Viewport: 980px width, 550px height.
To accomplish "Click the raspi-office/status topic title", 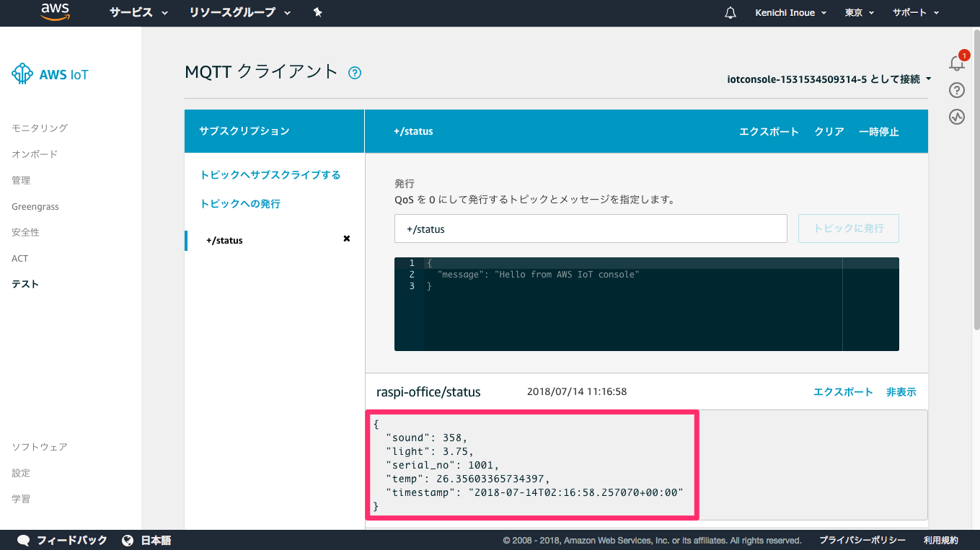I will tap(428, 392).
